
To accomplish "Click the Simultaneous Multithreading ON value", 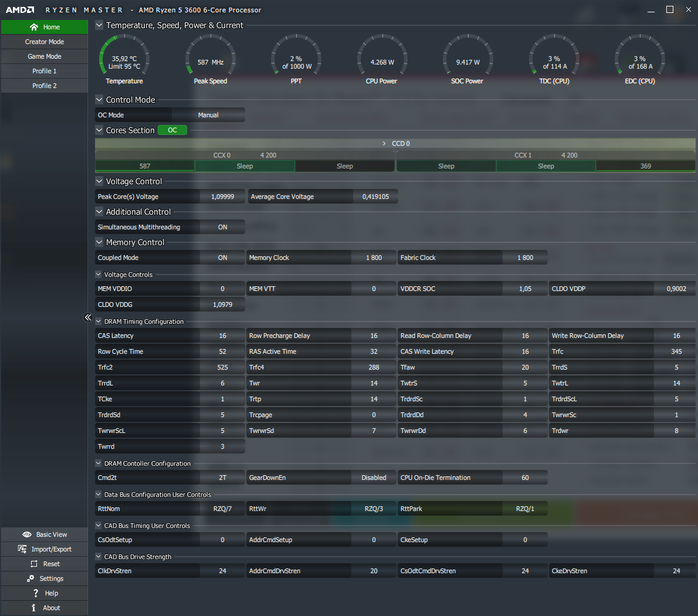I will (x=222, y=227).
